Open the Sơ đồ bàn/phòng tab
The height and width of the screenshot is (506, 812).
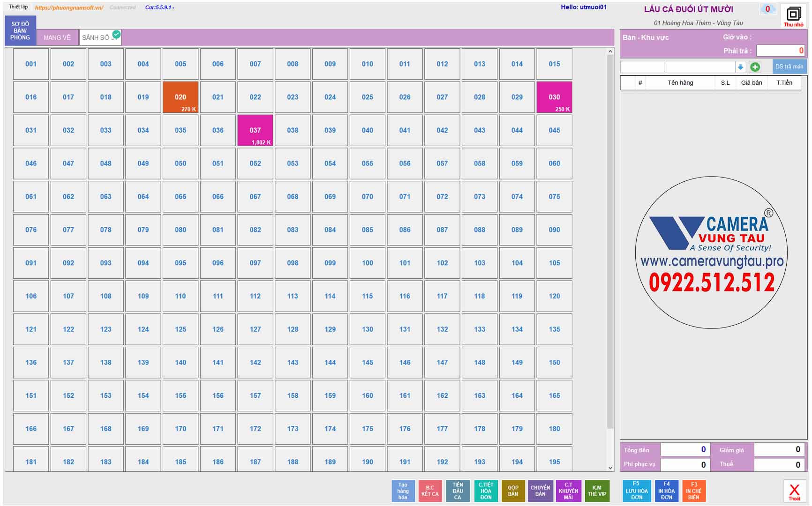20,30
